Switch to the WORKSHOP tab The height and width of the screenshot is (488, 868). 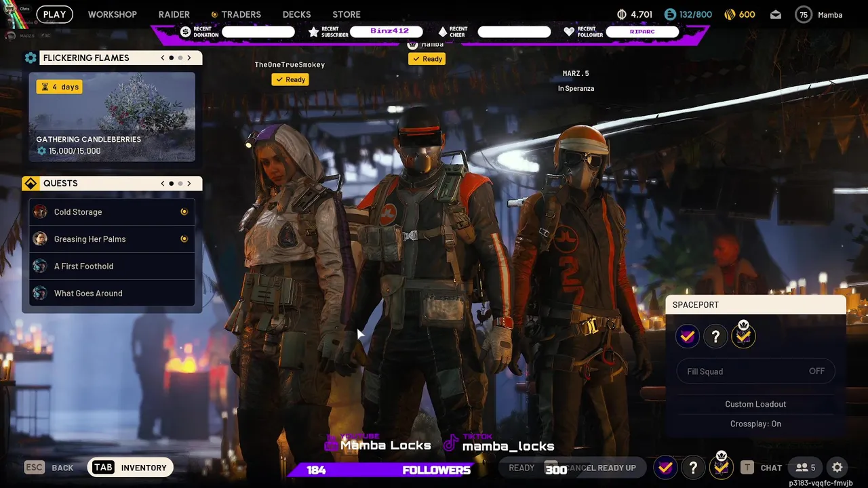click(x=112, y=14)
